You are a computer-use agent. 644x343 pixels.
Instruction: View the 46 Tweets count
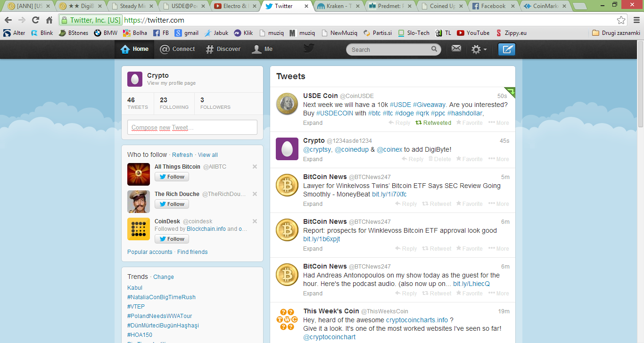point(138,103)
